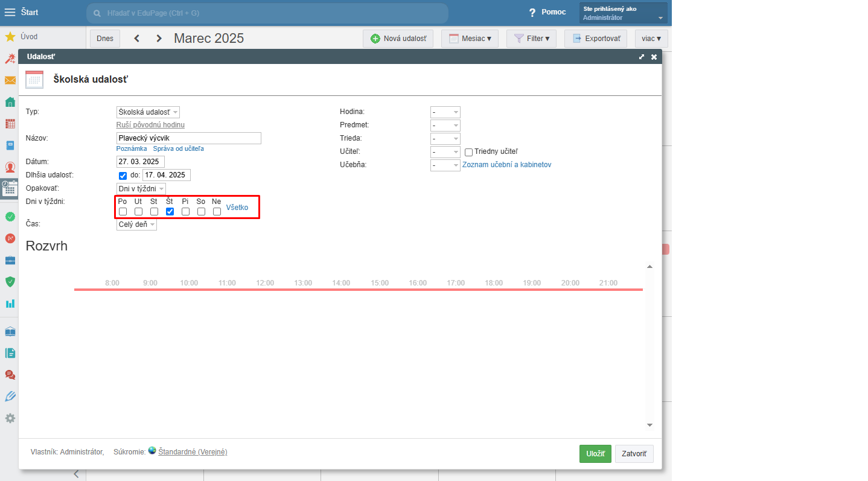Open the magic wand icon in sidebar

(10, 59)
